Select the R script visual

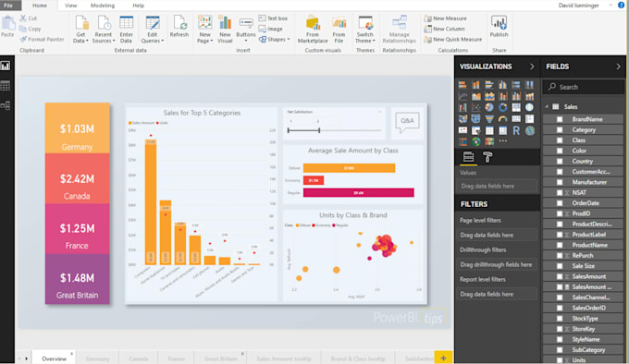click(516, 130)
